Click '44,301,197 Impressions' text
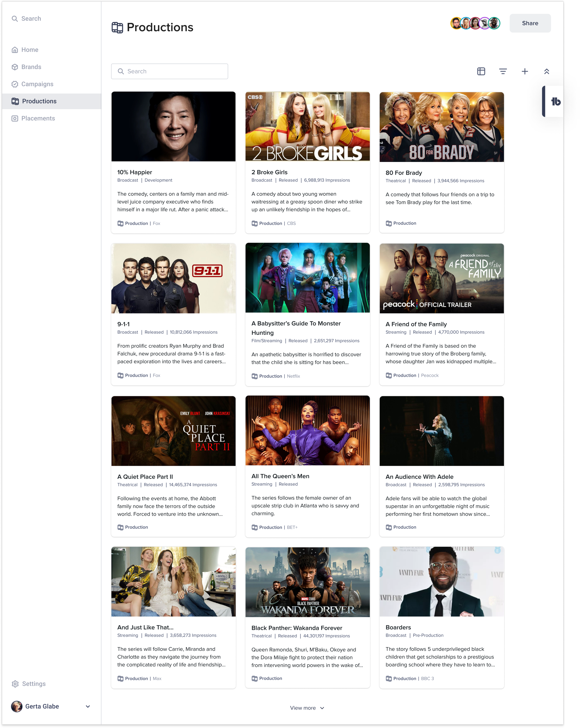The height and width of the screenshot is (728, 583). (326, 636)
